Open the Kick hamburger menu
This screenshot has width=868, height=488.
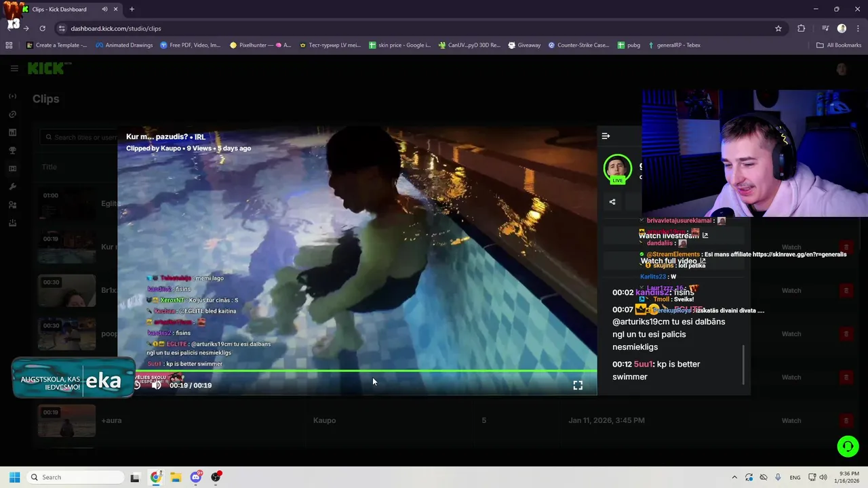14,68
